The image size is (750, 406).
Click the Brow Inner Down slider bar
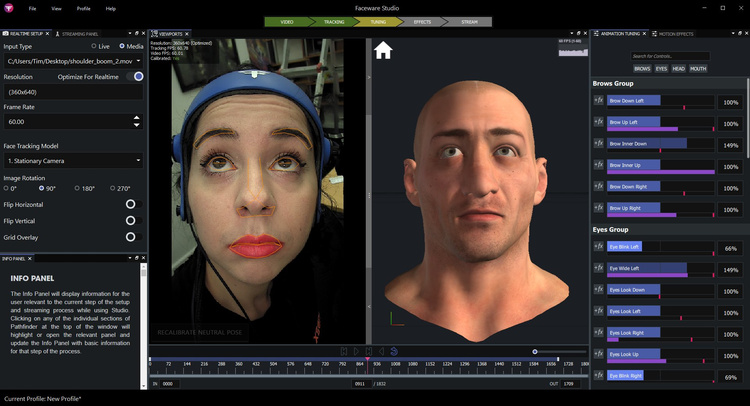pos(661,143)
